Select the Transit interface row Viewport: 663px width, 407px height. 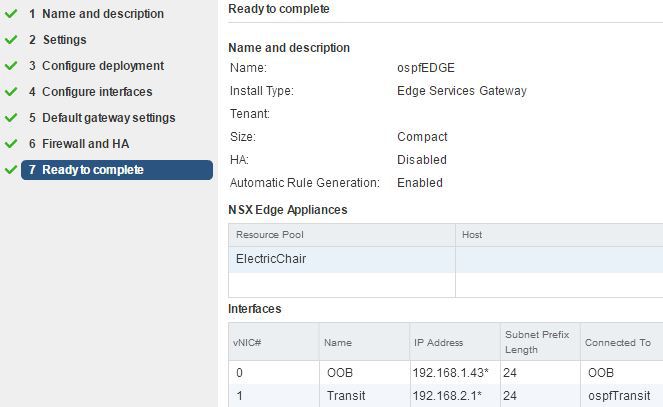tap(446, 396)
